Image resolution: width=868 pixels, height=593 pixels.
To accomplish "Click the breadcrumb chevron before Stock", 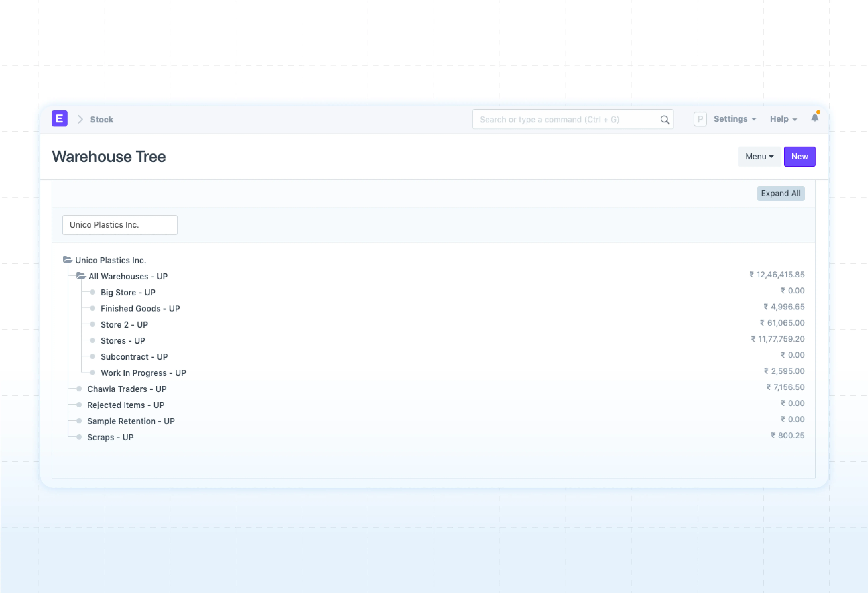I will [x=80, y=119].
